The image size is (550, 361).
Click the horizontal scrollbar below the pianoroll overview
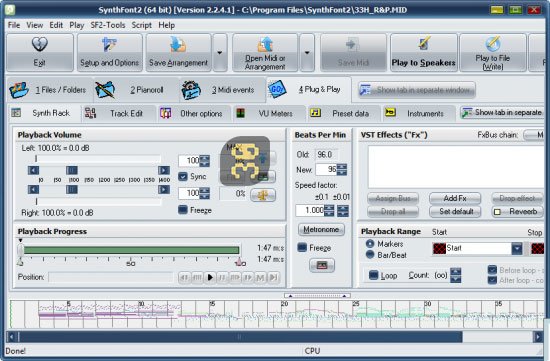(x=274, y=337)
